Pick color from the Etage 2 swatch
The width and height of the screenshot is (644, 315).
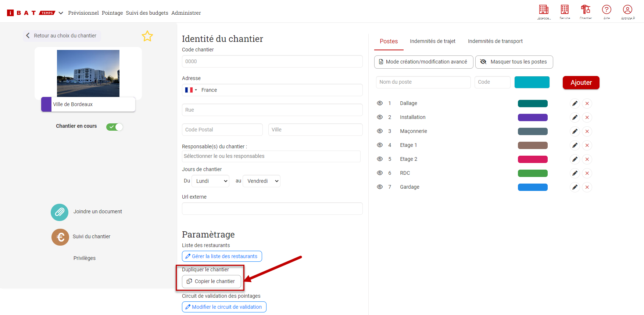tap(533, 159)
